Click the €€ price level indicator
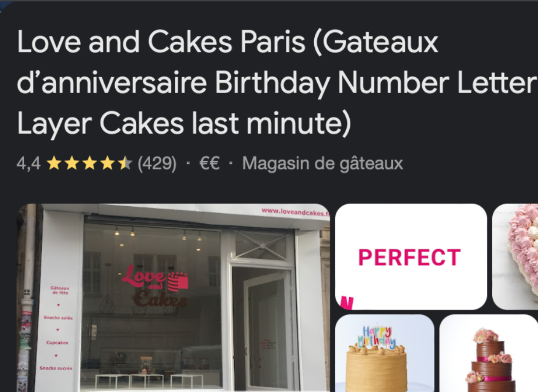 [x=209, y=164]
